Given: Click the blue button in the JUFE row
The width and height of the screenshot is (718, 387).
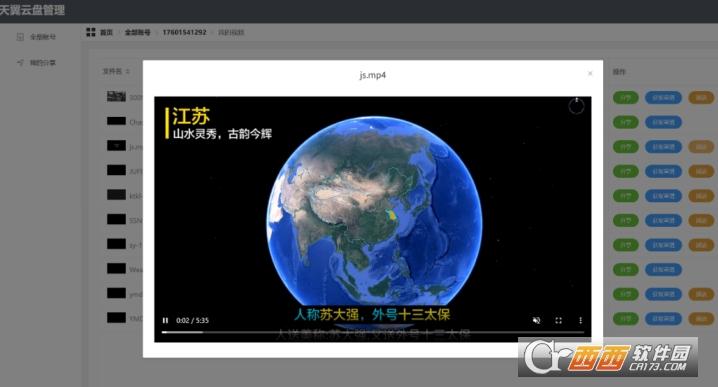Looking at the screenshot, I should tap(664, 171).
